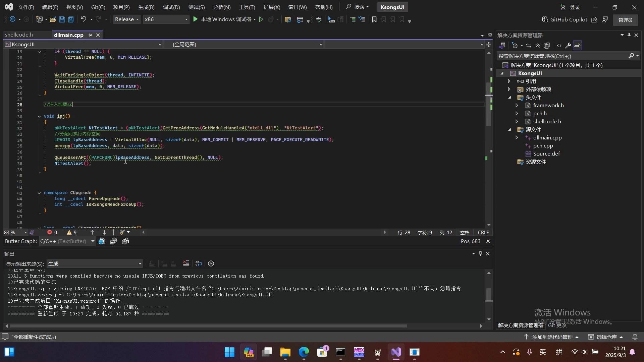Select Source.def in Solution Explorer
The image size is (644, 362).
point(546,154)
